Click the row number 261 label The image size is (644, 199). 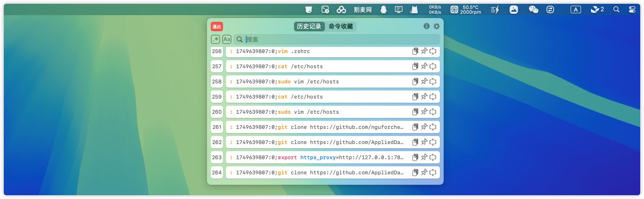click(217, 127)
